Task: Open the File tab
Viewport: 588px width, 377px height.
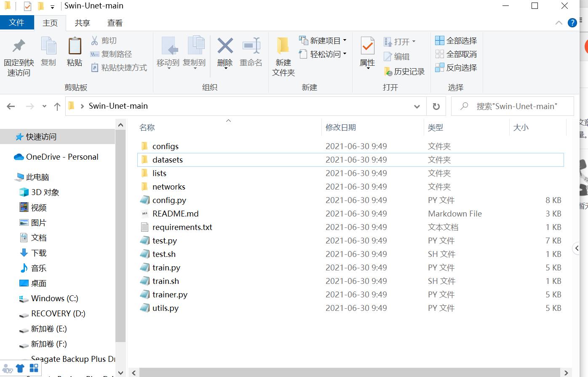Action: coord(17,22)
